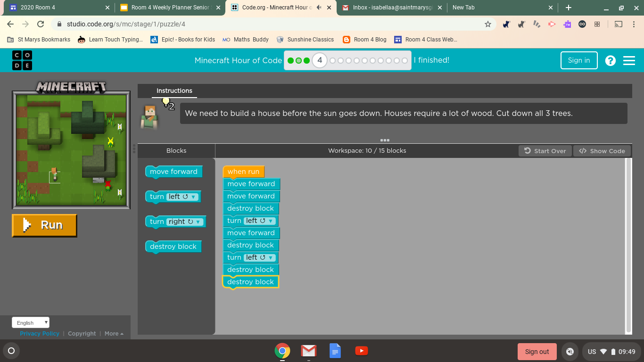
Task: Click the speaker icon in the system tray
Action: pos(570,352)
